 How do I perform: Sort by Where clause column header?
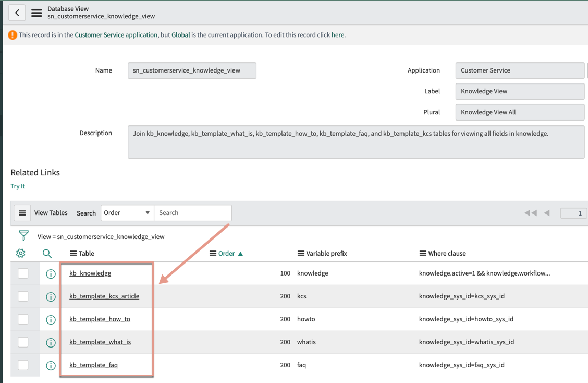447,254
